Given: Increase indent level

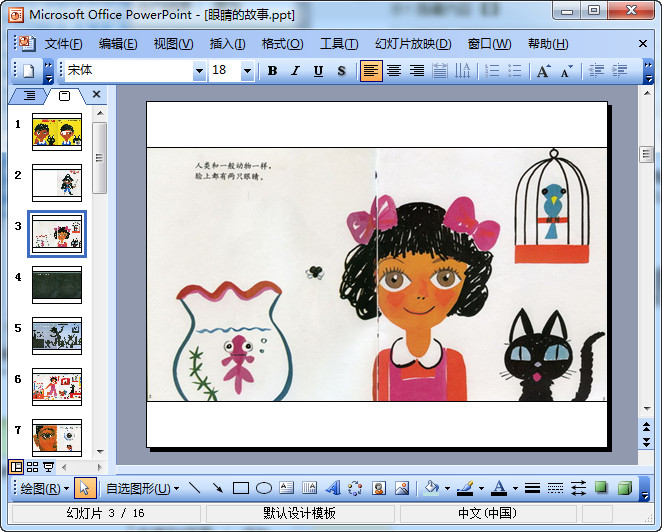Looking at the screenshot, I should click(x=619, y=71).
